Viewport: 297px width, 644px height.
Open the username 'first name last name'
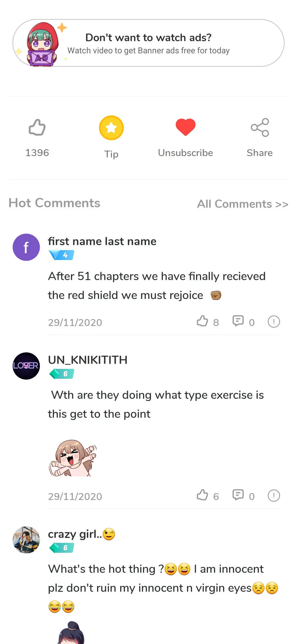pos(102,241)
